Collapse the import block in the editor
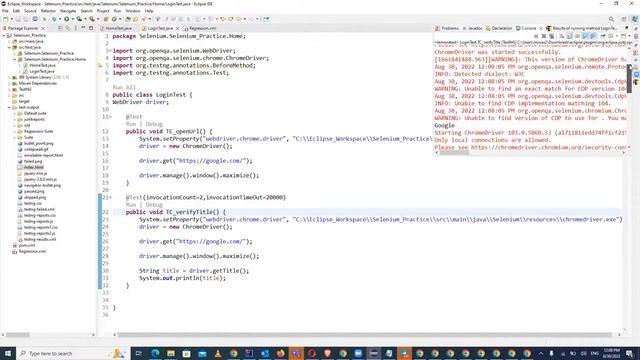640x360 pixels. click(x=109, y=51)
